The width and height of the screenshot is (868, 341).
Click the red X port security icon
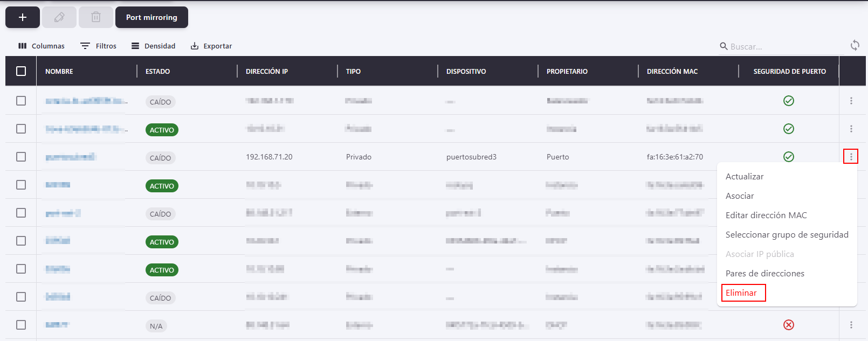tap(789, 325)
